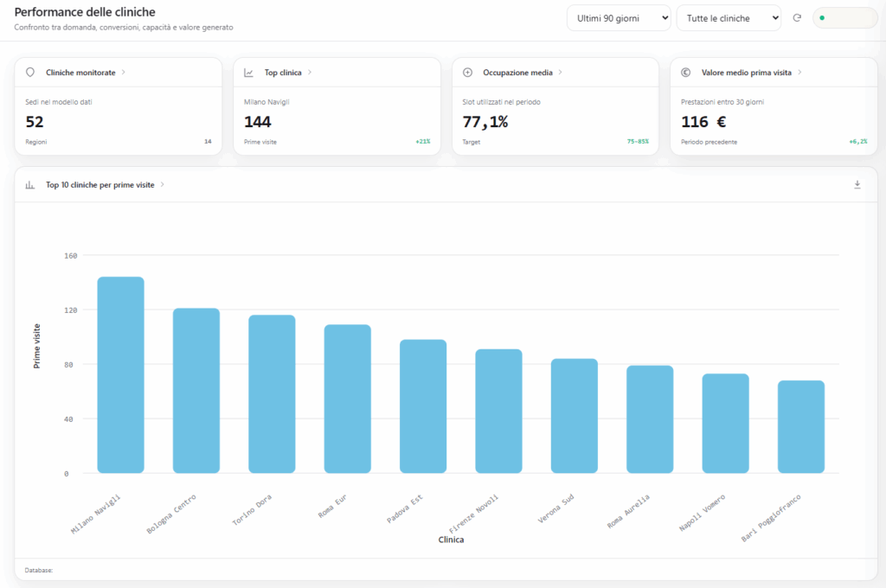The height and width of the screenshot is (588, 886).
Task: Click 'Prestazioni entro 30 giorni' subtitle
Action: click(x=722, y=102)
